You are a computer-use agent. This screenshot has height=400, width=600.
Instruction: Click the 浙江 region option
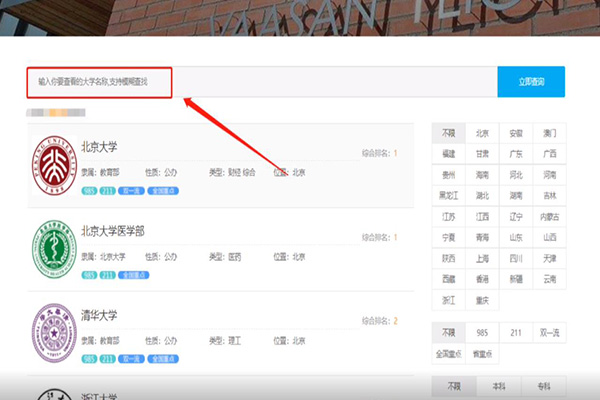448,300
